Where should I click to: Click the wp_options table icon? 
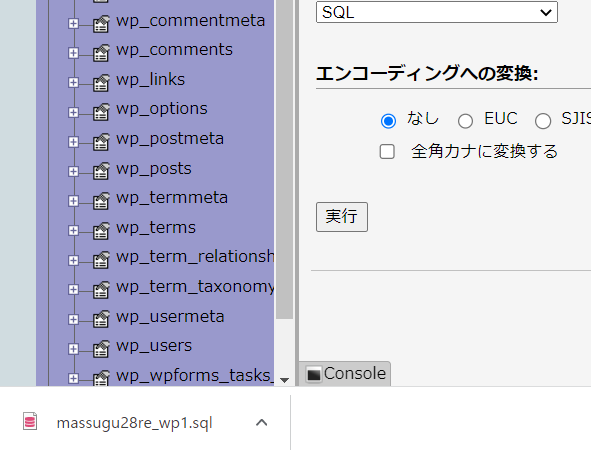pyautogui.click(x=101, y=112)
